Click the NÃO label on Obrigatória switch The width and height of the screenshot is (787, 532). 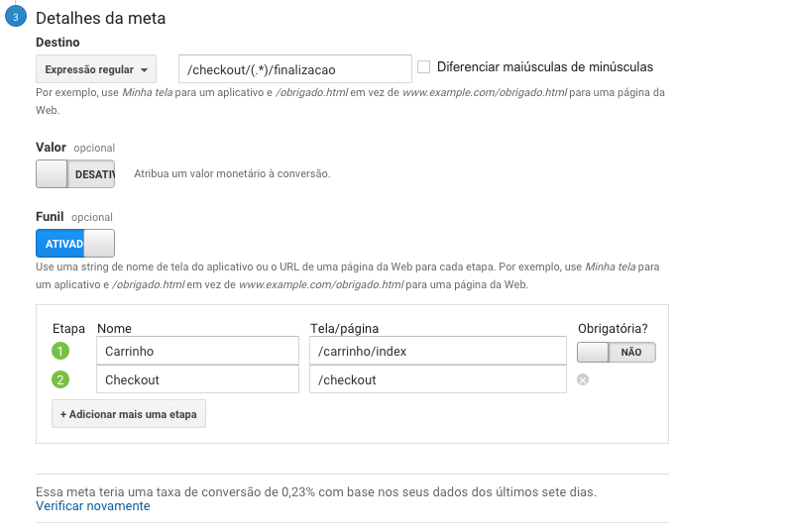click(x=631, y=353)
